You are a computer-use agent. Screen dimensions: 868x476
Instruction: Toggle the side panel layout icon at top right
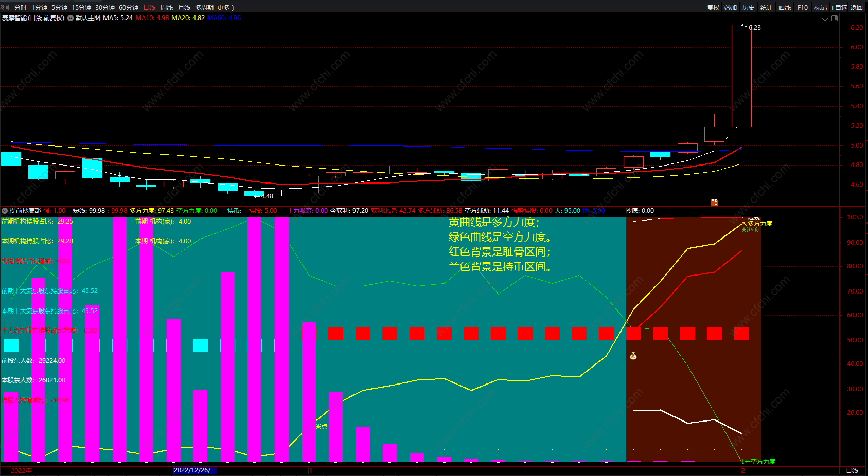tap(835, 18)
